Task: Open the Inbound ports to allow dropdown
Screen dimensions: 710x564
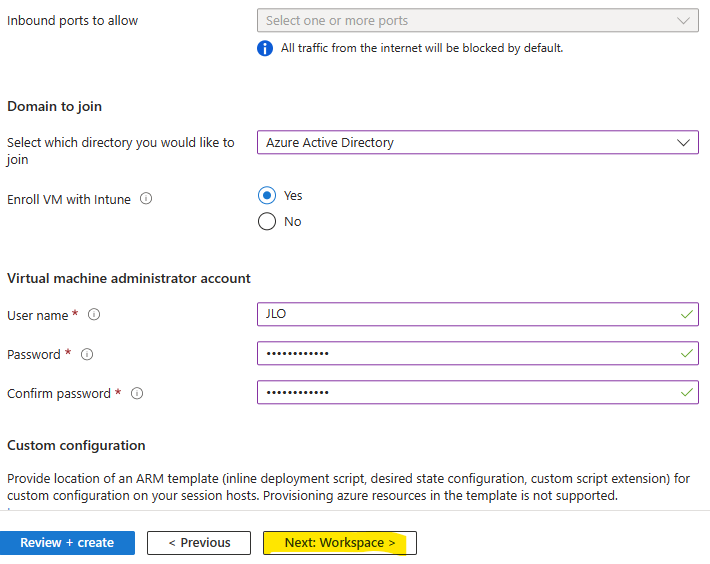Action: click(x=478, y=20)
